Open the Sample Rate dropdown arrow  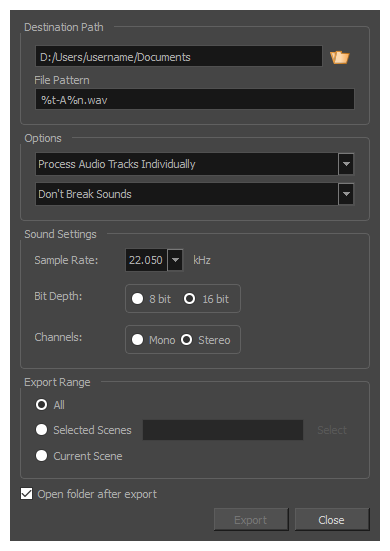[175, 260]
